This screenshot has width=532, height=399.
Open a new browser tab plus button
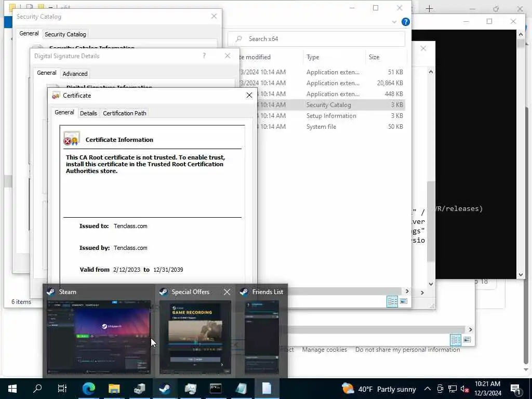[x=429, y=9]
